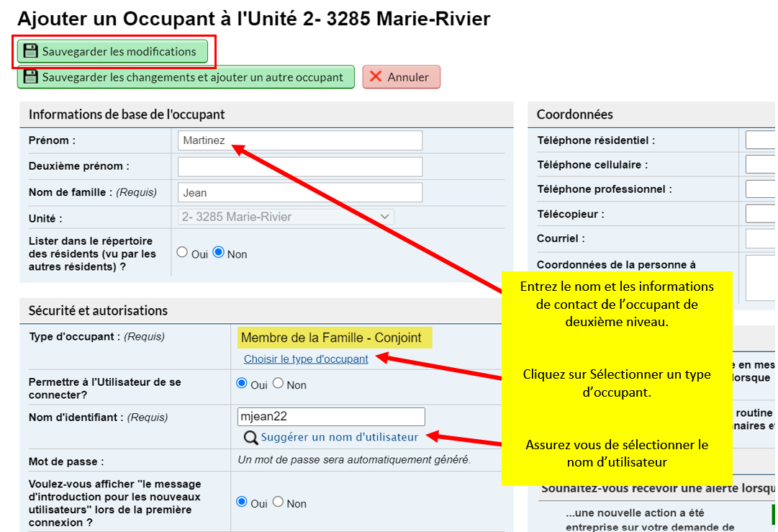Click the floppy disk icon on Sauvegarder les changements
Viewport: 778px width, 532px height.
[31, 77]
